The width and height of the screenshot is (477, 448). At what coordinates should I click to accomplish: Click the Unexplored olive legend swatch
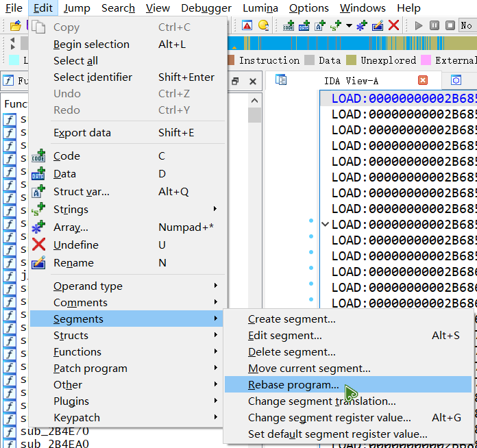point(351,60)
